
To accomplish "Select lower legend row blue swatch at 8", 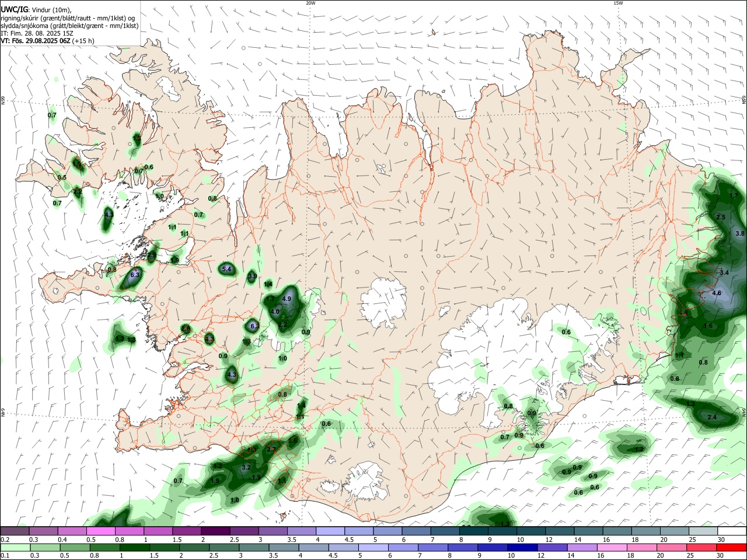I will (x=463, y=548).
